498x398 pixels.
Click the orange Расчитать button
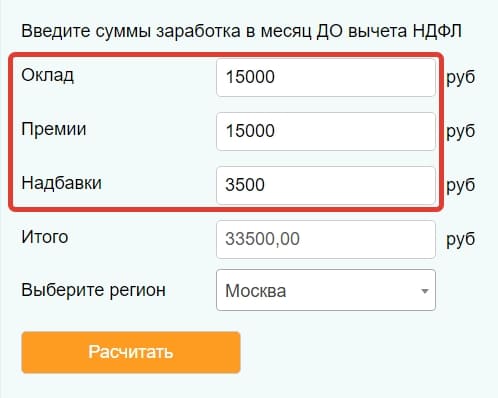pyautogui.click(x=131, y=352)
